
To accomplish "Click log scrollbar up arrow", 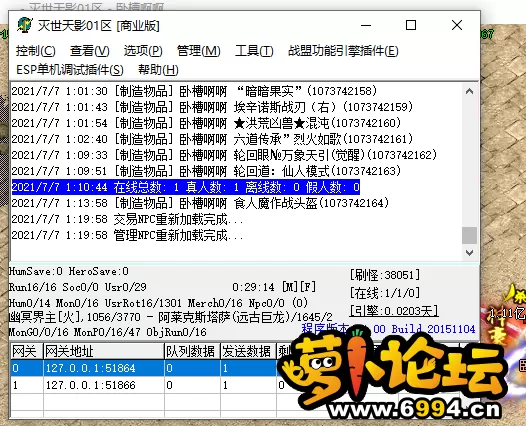I will click(x=469, y=91).
